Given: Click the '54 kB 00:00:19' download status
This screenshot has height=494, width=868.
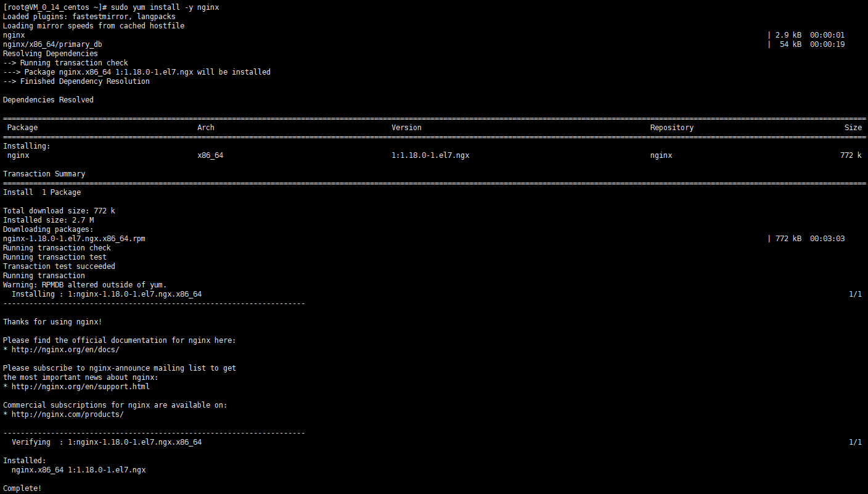Looking at the screenshot, I should click(x=812, y=44).
